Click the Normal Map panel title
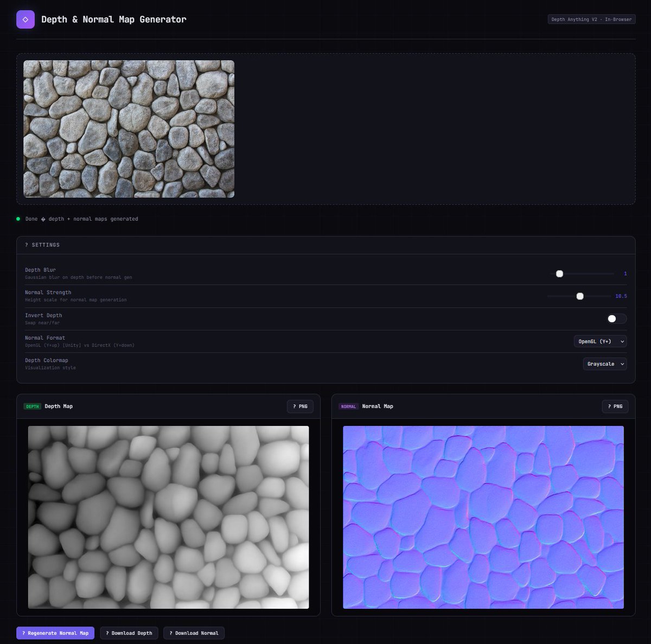Image resolution: width=651 pixels, height=644 pixels. tap(378, 406)
